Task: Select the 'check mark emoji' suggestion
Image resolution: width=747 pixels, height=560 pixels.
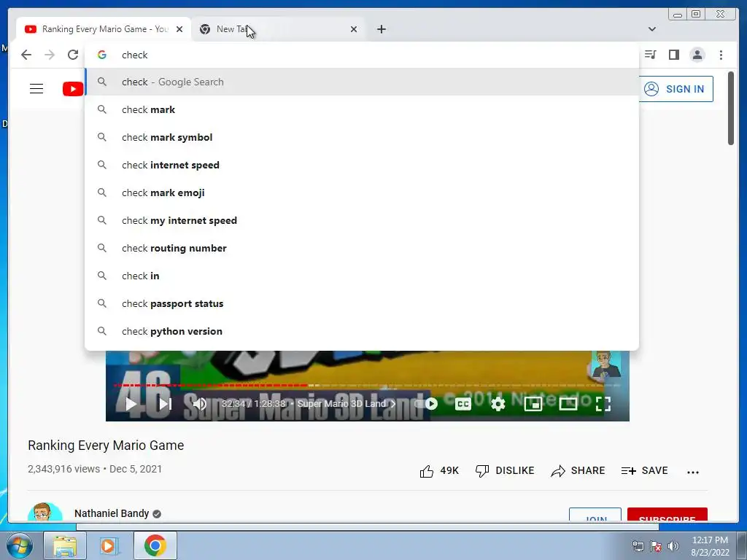Action: (362, 192)
